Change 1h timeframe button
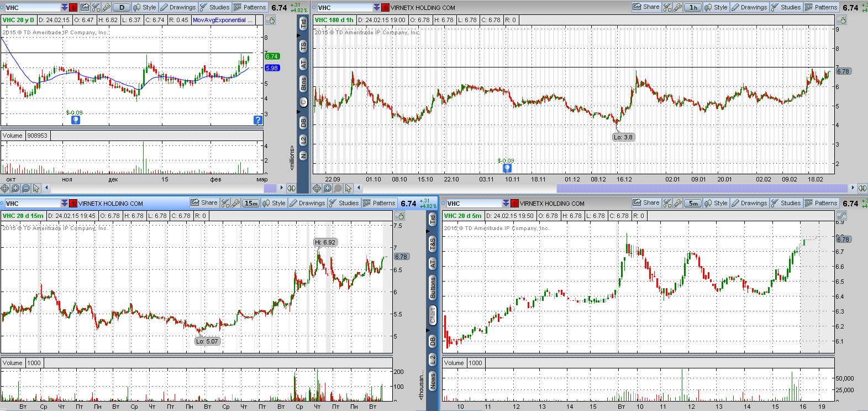 pyautogui.click(x=693, y=7)
